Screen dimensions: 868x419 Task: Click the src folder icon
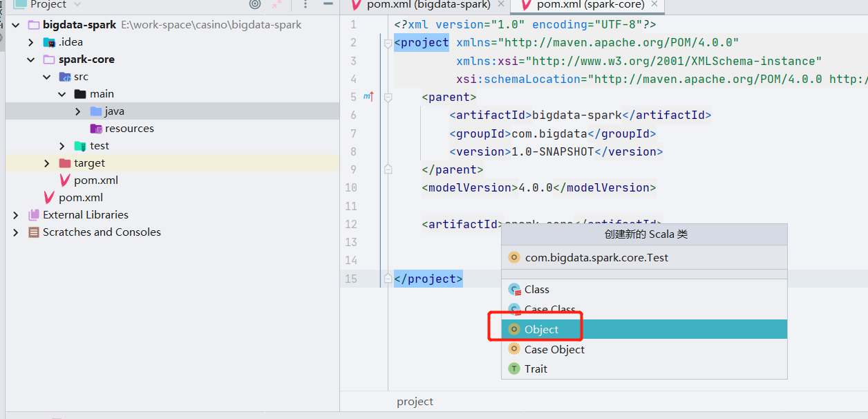[x=64, y=77]
